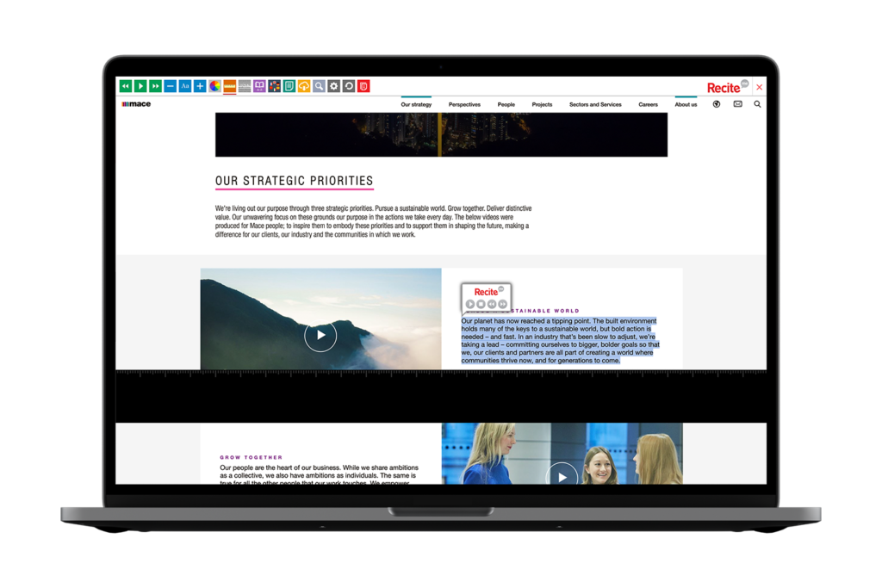
Task: Increase text size with the plus button
Action: tap(200, 86)
